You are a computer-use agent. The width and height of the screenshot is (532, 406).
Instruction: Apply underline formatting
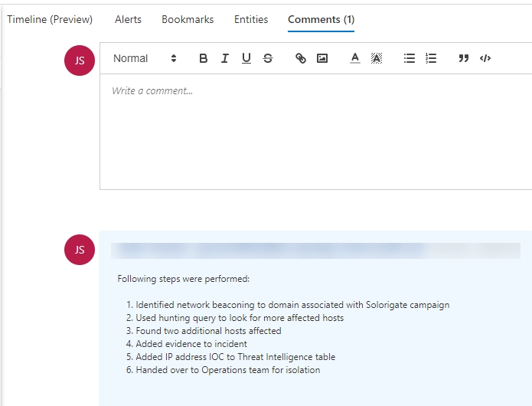point(246,58)
